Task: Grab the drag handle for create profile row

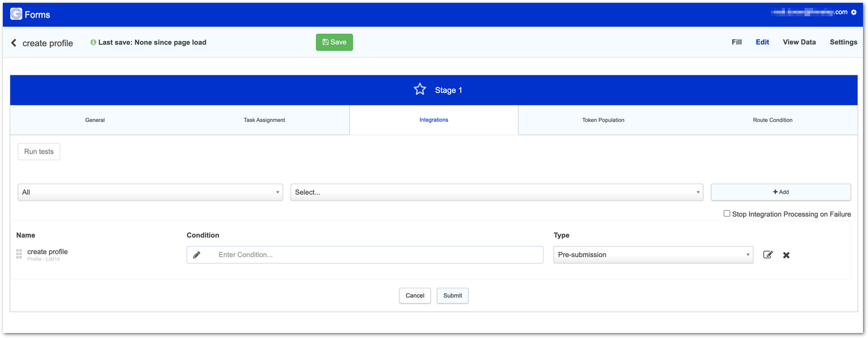Action: 19,254
